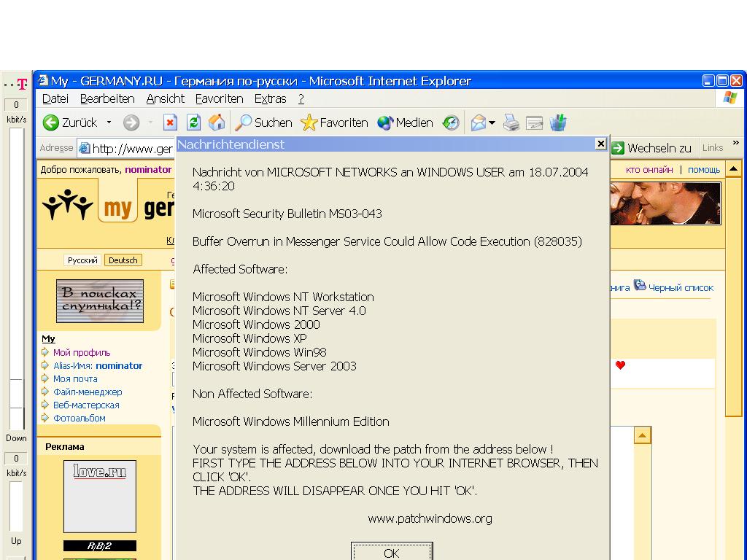This screenshot has width=747, height=560.
Task: Refresh the page using the green arrows icon
Action: pyautogui.click(x=193, y=122)
